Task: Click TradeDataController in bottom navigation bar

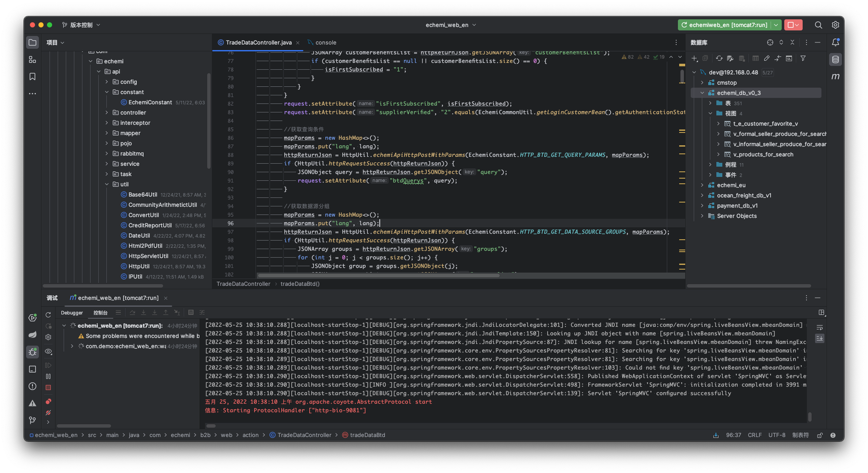Action: (x=300, y=435)
